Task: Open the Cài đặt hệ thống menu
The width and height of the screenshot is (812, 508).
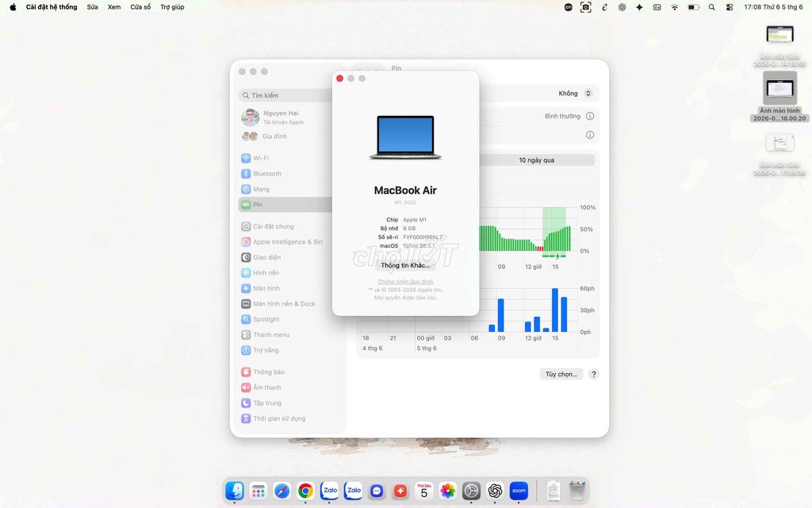Action: [x=52, y=6]
